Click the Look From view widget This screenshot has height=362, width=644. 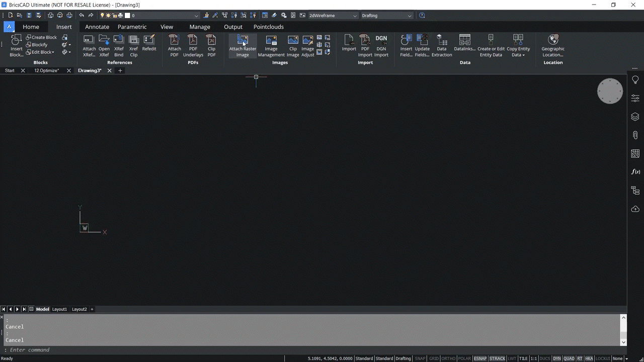pyautogui.click(x=610, y=91)
